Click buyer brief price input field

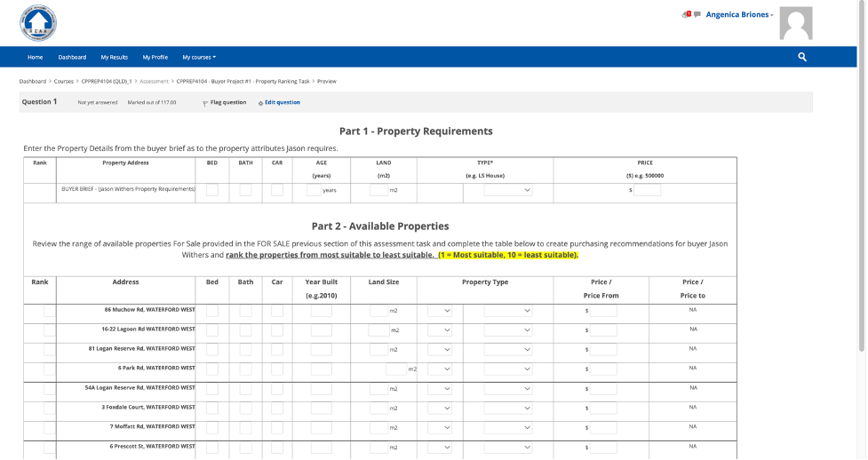pyautogui.click(x=647, y=190)
